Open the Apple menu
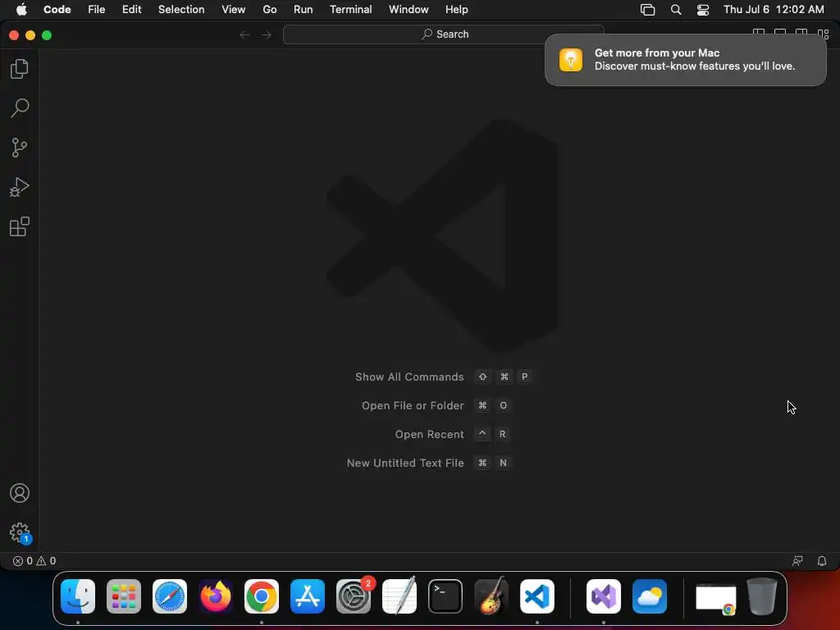 (21, 10)
